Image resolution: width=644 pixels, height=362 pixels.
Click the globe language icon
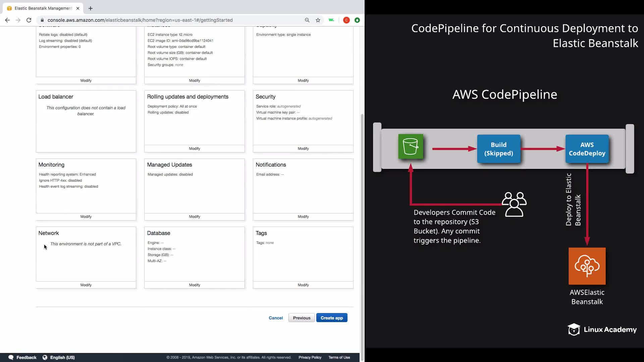click(x=45, y=357)
